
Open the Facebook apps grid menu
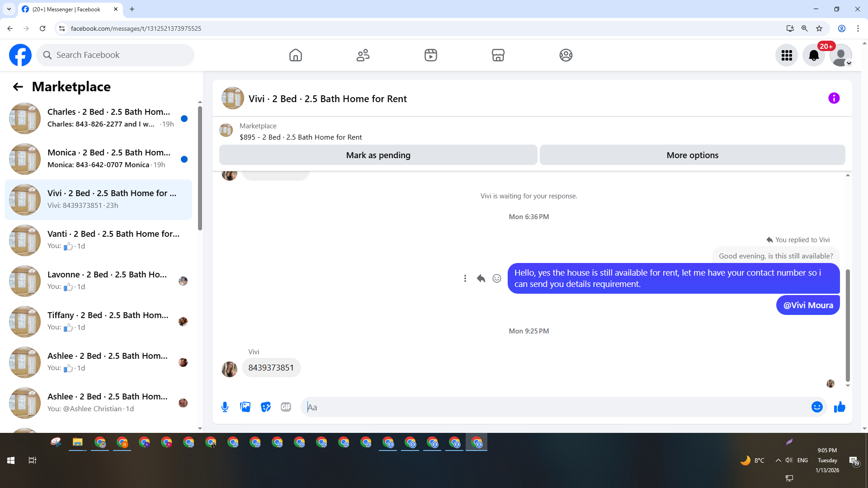click(787, 55)
